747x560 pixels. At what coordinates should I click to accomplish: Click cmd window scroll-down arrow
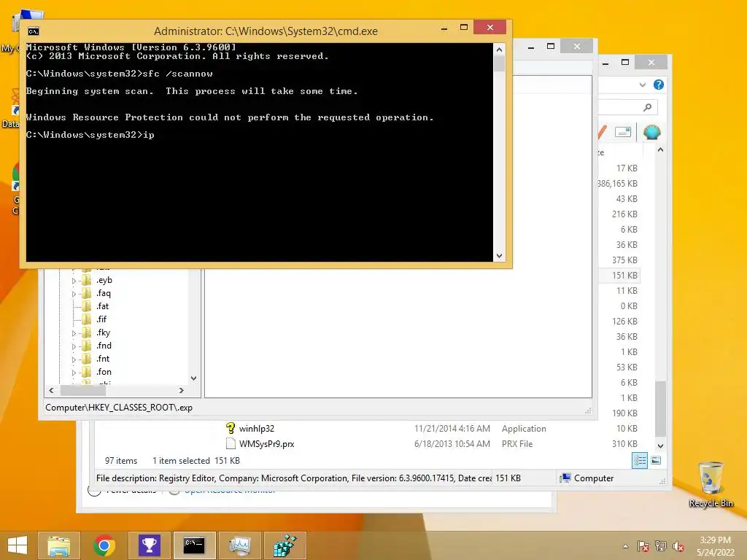pyautogui.click(x=499, y=256)
